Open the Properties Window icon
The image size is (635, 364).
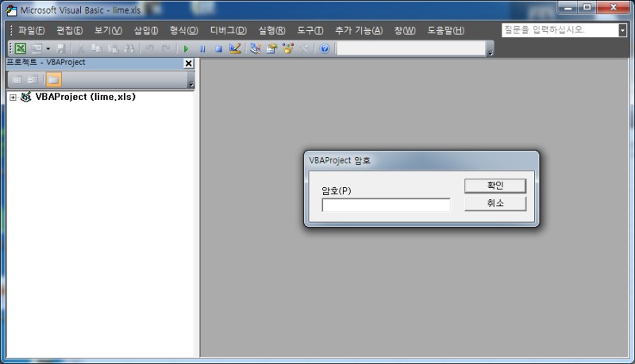[271, 48]
